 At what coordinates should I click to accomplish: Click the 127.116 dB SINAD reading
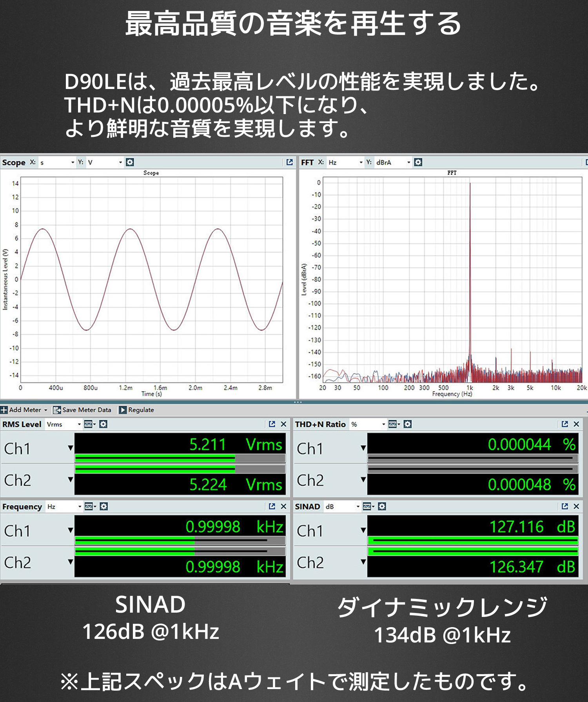532,527
